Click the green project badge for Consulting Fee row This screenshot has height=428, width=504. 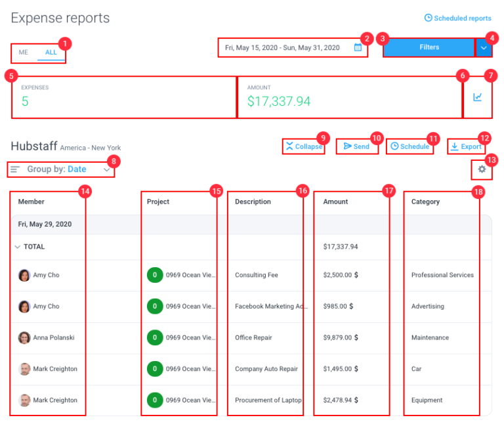point(155,275)
